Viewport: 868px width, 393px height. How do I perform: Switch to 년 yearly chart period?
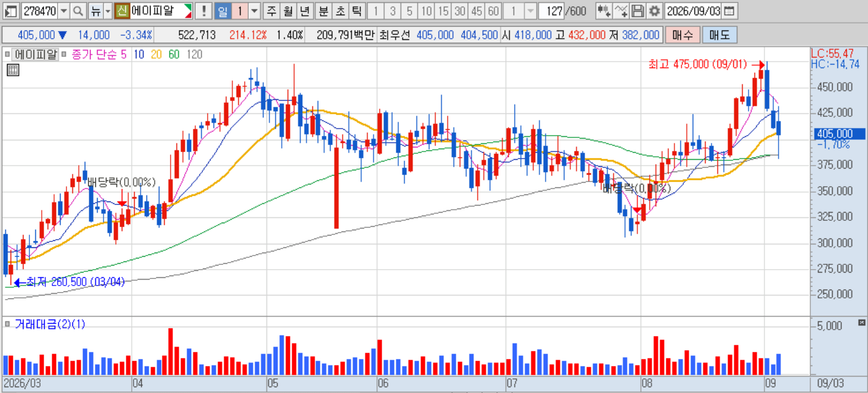point(304,11)
